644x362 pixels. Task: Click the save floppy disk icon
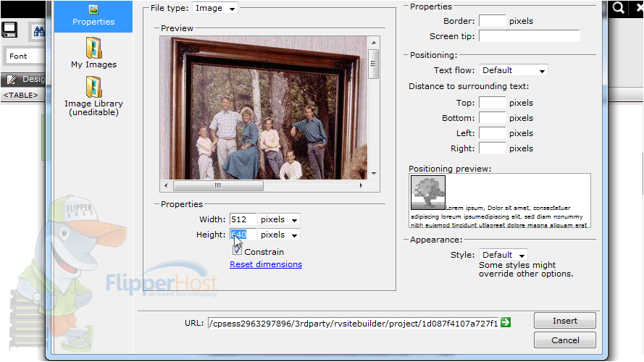pyautogui.click(x=9, y=30)
